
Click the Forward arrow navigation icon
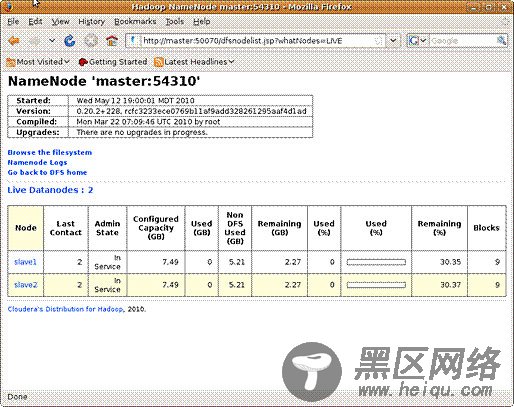[x=35, y=41]
